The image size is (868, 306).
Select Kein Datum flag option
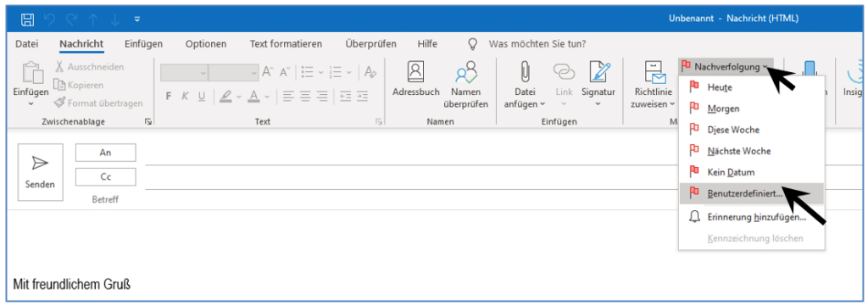click(751, 173)
